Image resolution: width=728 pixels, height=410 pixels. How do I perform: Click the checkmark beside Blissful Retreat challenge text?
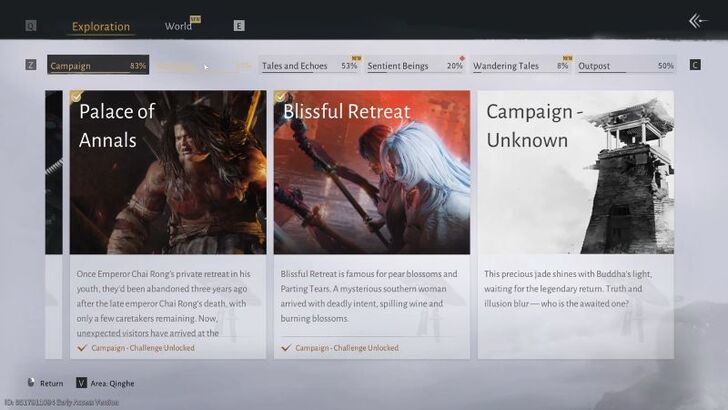click(286, 348)
